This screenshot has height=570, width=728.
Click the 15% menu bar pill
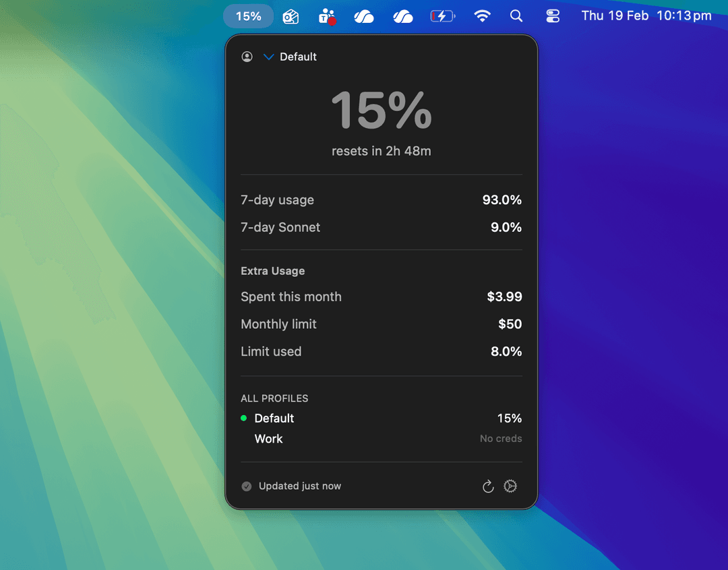click(248, 15)
